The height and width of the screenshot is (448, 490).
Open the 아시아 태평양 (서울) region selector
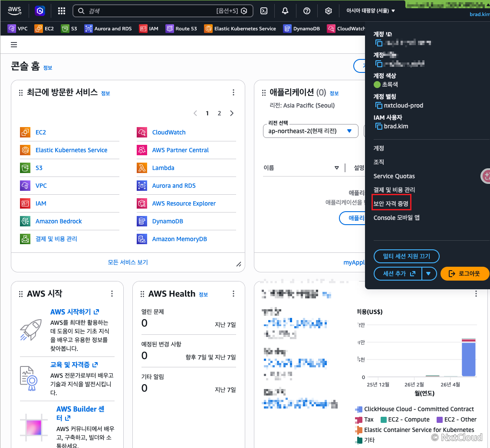coord(371,11)
